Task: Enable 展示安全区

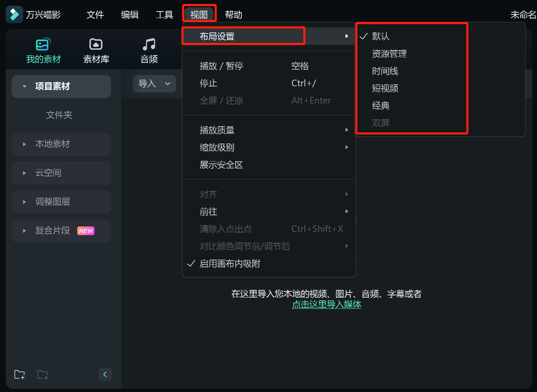Action: coord(221,165)
